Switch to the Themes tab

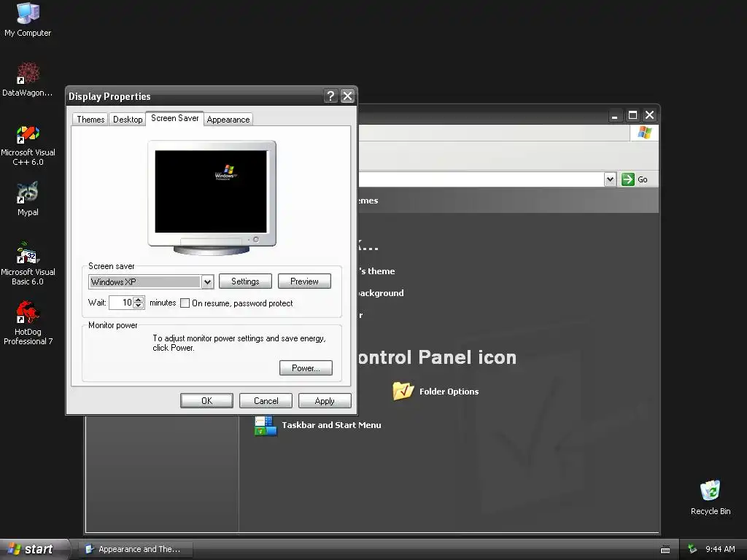90,120
